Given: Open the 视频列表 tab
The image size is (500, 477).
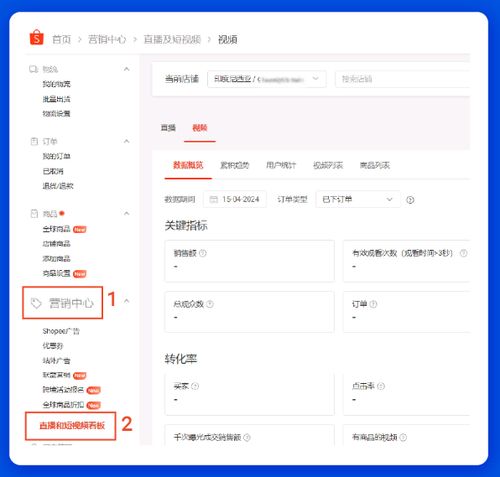Looking at the screenshot, I should pyautogui.click(x=328, y=165).
